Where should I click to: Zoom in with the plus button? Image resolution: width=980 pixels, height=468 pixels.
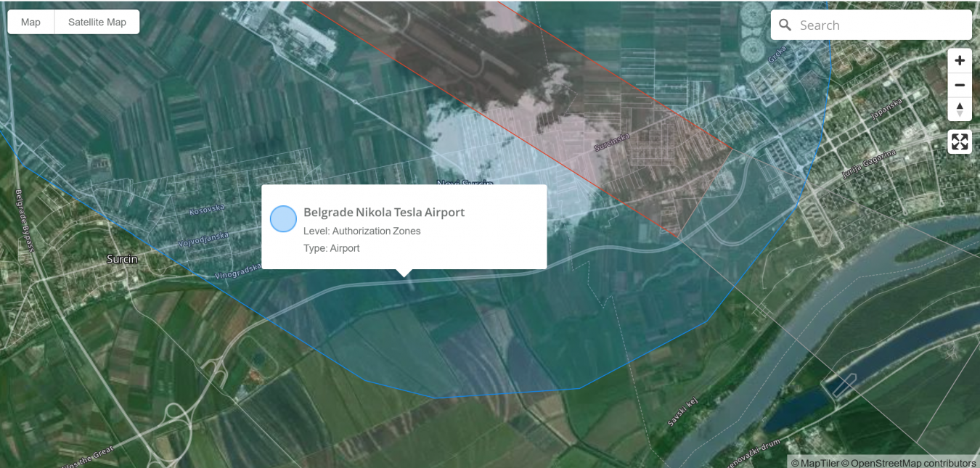[x=960, y=61]
